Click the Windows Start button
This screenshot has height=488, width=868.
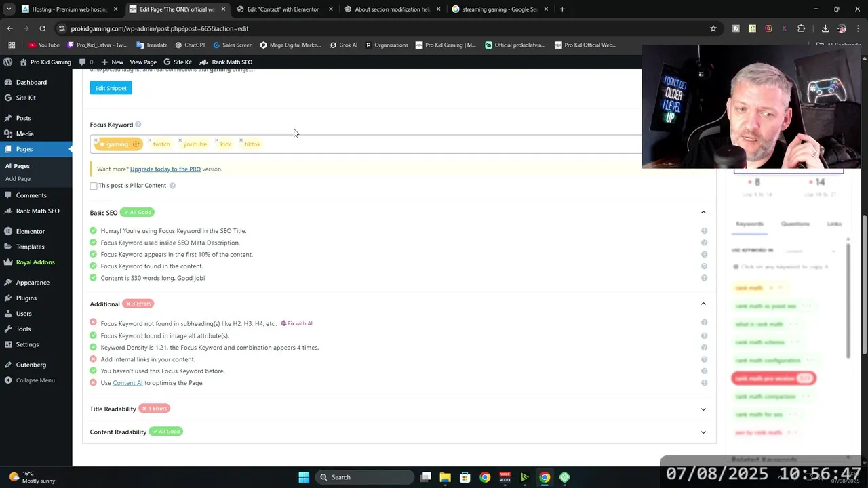pos(304,477)
